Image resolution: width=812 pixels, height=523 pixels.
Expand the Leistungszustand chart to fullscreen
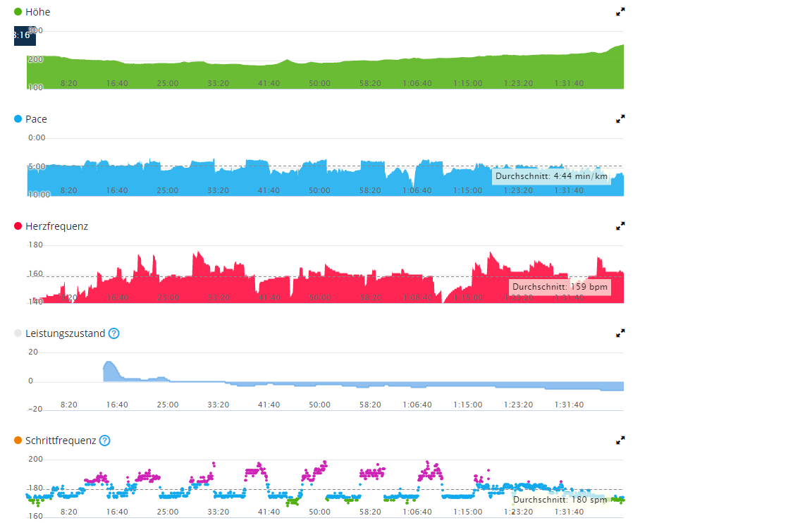tap(620, 333)
